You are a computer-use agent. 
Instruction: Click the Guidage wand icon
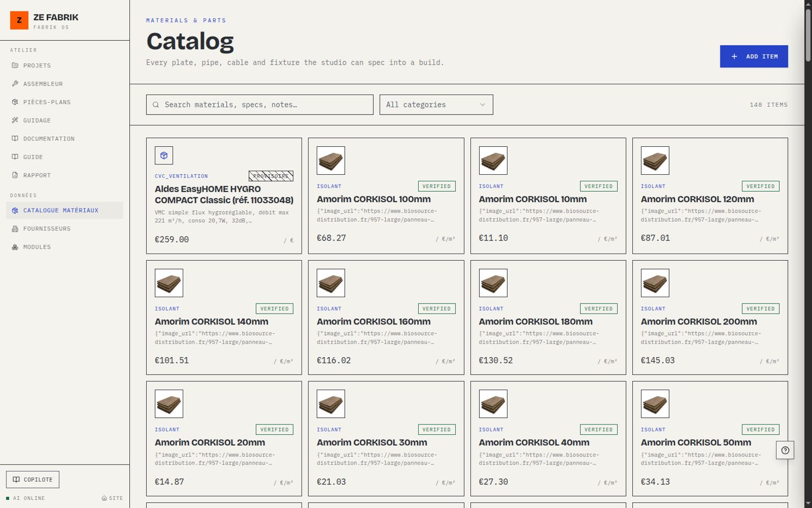click(x=15, y=120)
